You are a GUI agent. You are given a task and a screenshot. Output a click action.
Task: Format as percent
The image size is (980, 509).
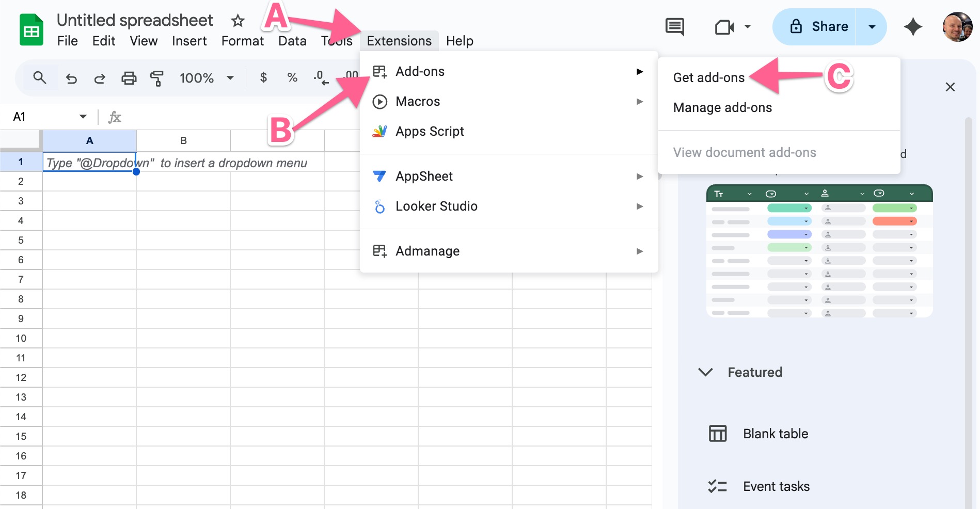292,78
